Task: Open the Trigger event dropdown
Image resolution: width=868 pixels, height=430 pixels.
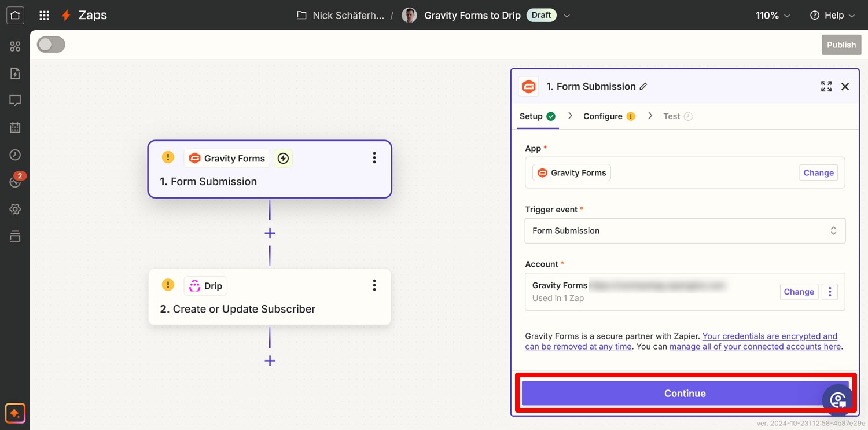Action: 685,230
